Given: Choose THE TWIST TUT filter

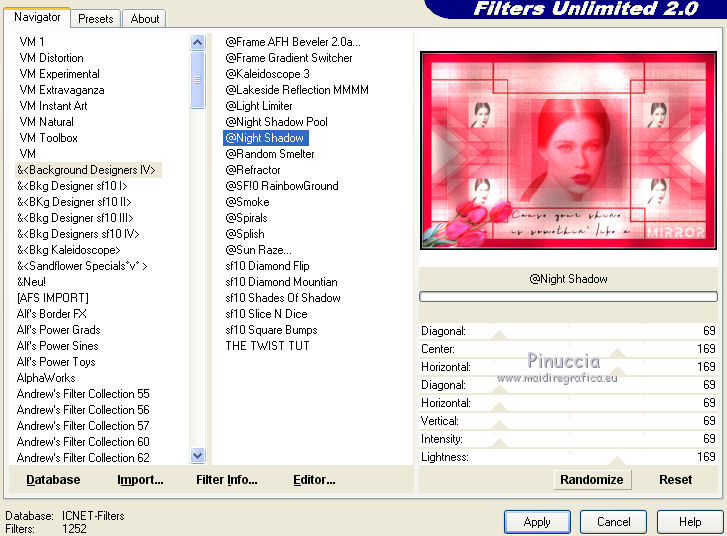Looking at the screenshot, I should [x=267, y=346].
